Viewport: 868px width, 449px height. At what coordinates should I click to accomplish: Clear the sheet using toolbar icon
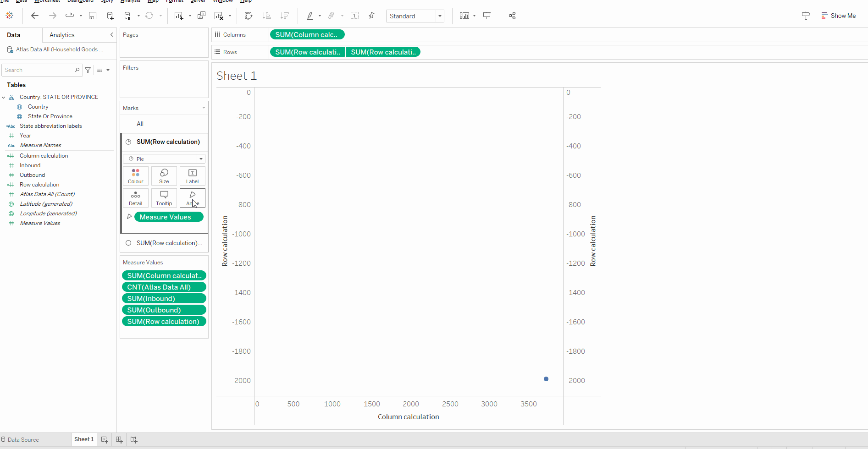[219, 16]
